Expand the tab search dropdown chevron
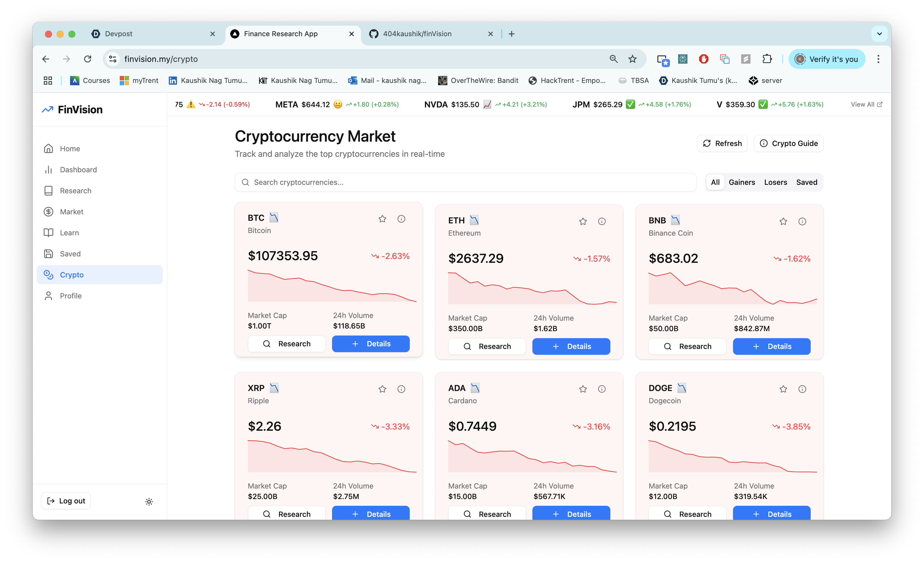The width and height of the screenshot is (924, 563). click(x=879, y=34)
